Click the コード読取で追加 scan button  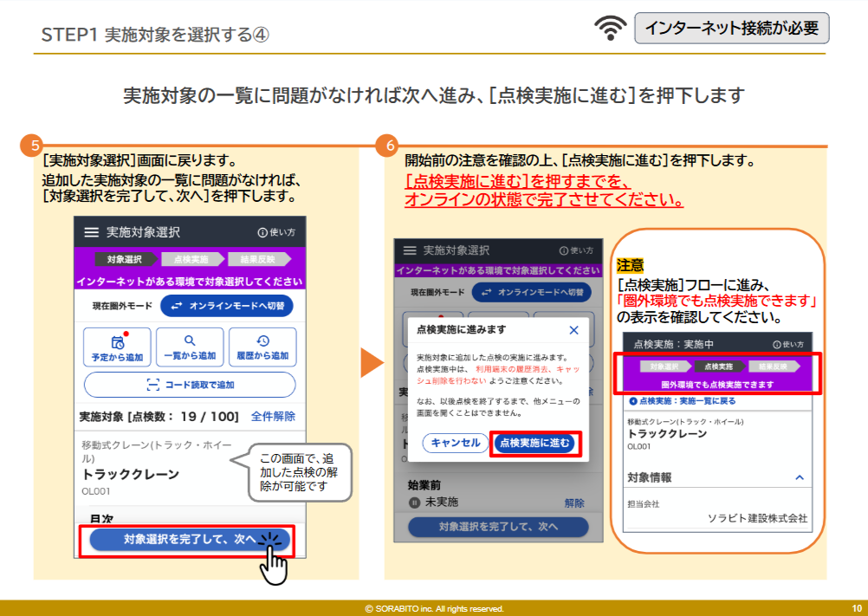[190, 385]
